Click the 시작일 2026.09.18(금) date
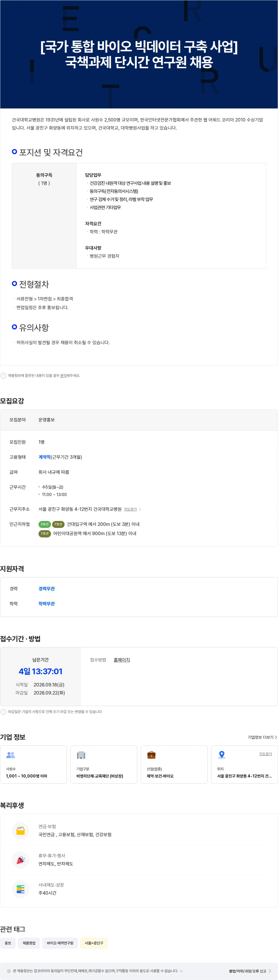This screenshot has width=278, height=980. point(49,684)
